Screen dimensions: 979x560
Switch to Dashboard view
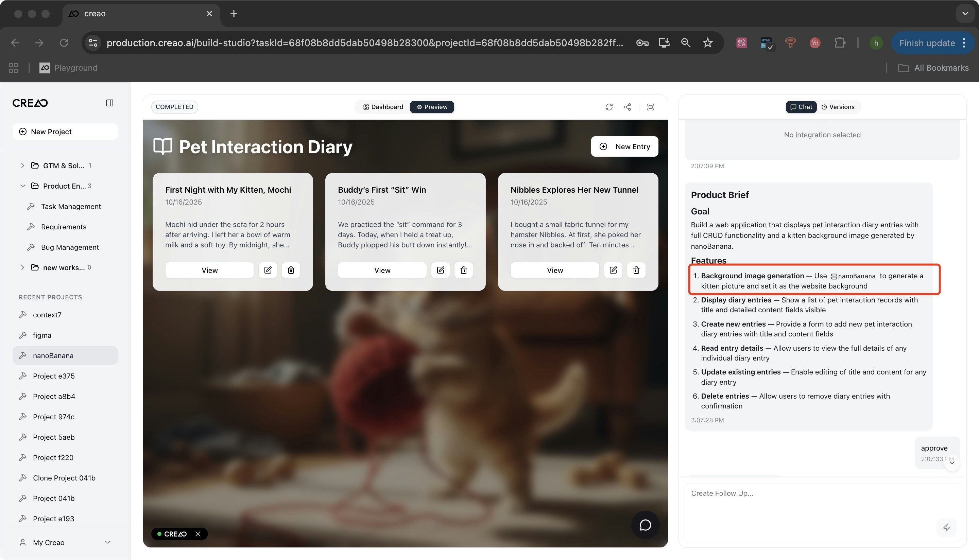click(383, 107)
